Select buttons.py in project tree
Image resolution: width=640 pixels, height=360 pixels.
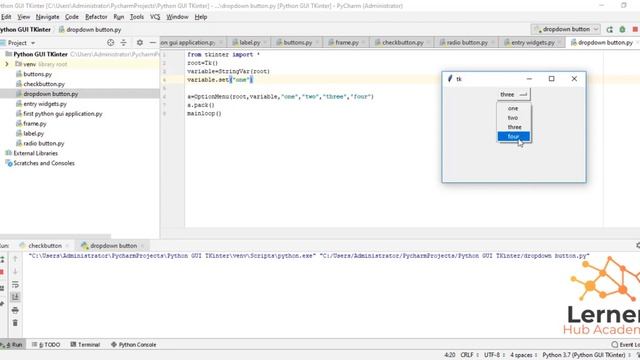38,74
